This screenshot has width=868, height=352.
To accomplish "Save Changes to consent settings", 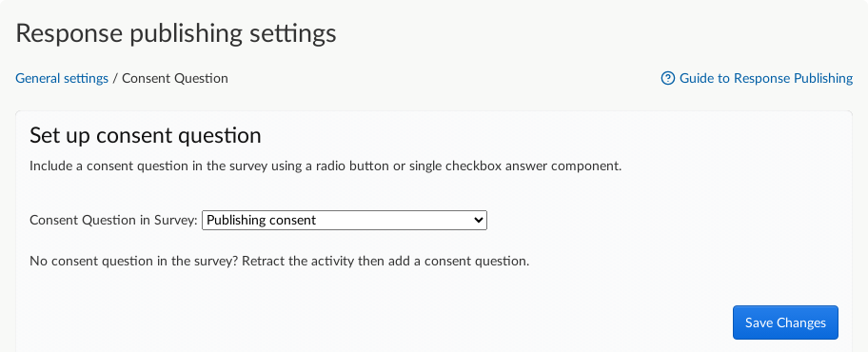I will point(785,323).
